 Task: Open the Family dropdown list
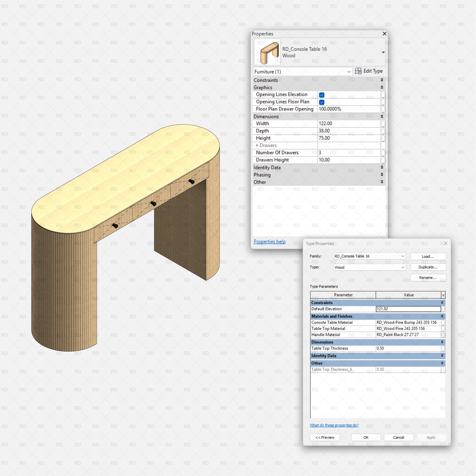coord(403,256)
